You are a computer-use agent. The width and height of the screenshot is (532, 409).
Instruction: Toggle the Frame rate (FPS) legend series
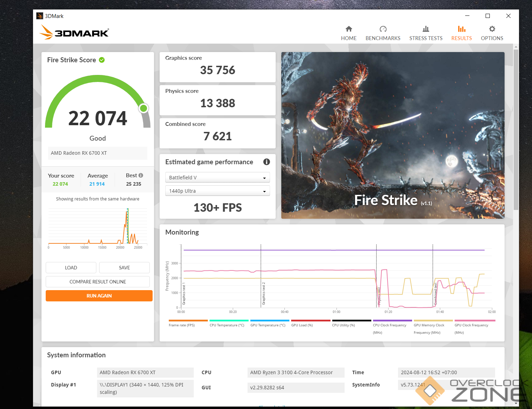pyautogui.click(x=188, y=324)
